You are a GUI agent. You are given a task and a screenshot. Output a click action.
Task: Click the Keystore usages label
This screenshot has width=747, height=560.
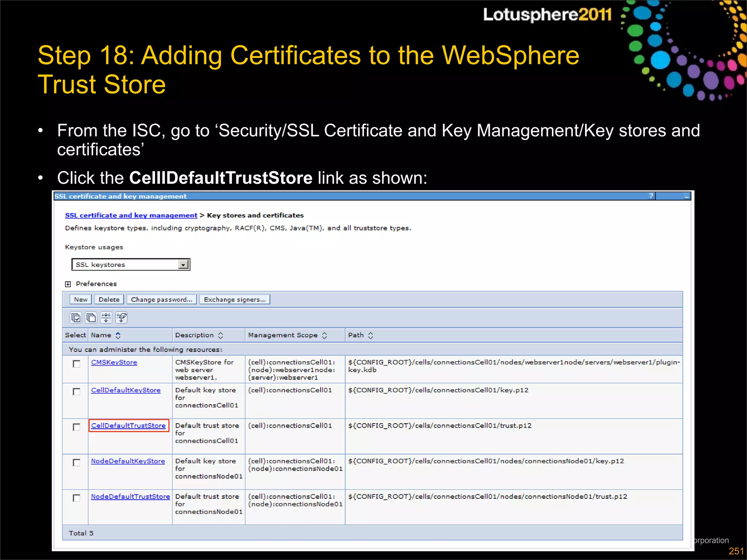pos(94,247)
